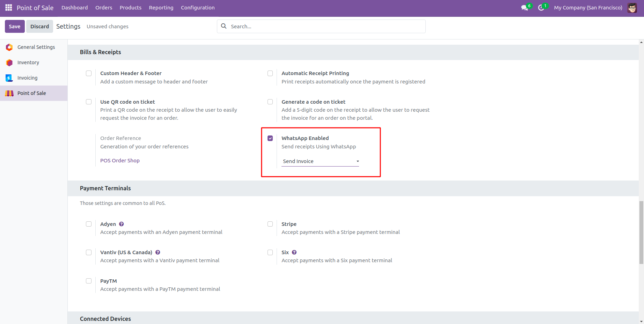Click the Invoicing app icon

coord(9,78)
